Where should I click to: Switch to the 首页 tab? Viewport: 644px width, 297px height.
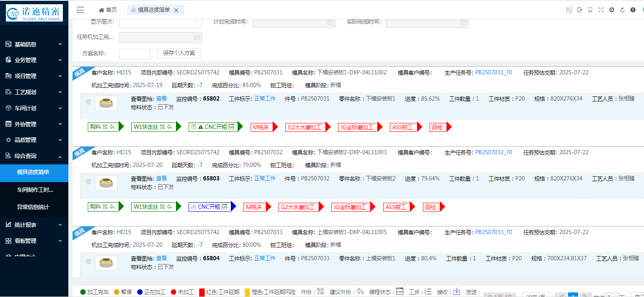108,10
